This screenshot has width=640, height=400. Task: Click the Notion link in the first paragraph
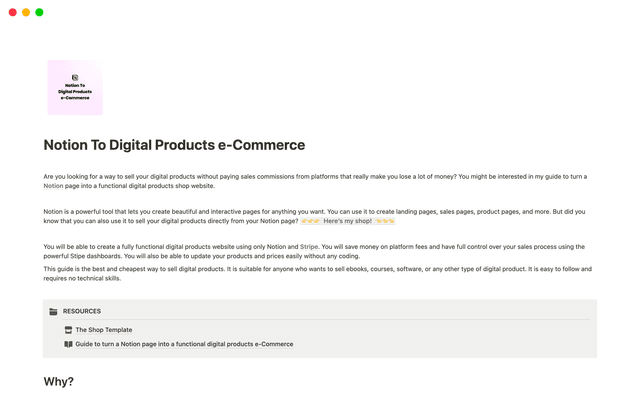click(53, 186)
